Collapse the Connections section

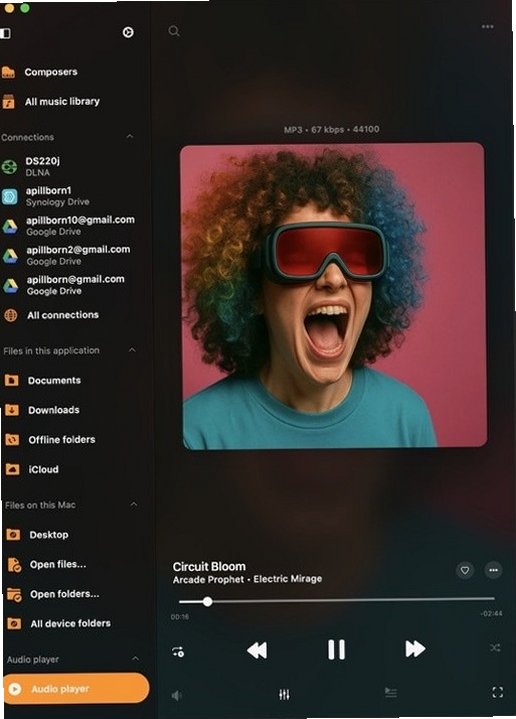click(130, 137)
